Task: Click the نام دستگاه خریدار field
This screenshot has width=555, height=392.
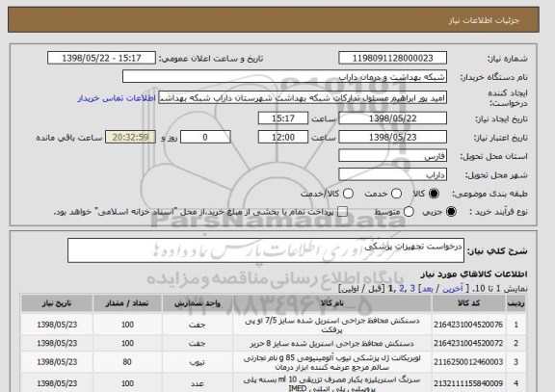Action: [284, 76]
